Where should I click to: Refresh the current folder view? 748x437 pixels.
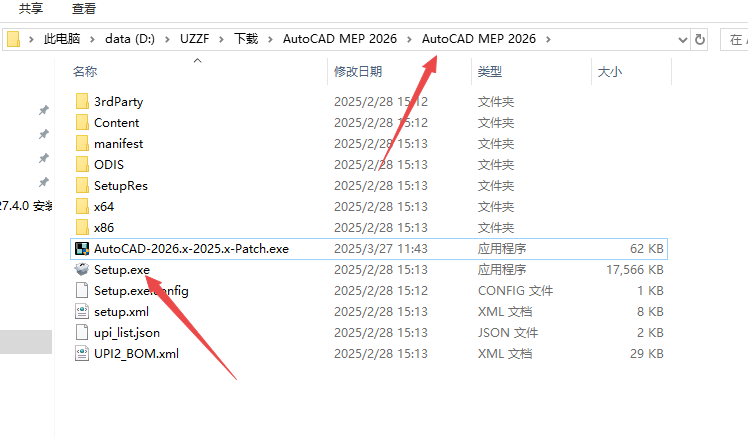pyautogui.click(x=700, y=39)
